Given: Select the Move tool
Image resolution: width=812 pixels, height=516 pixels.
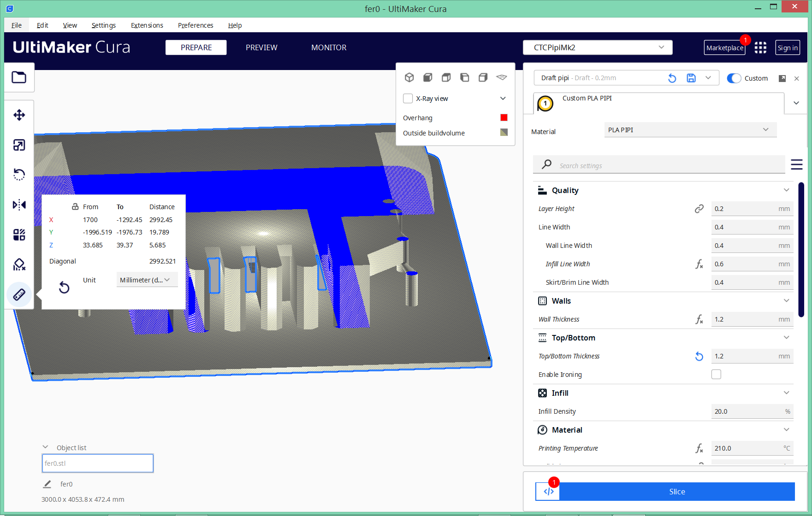Looking at the screenshot, I should pyautogui.click(x=19, y=115).
